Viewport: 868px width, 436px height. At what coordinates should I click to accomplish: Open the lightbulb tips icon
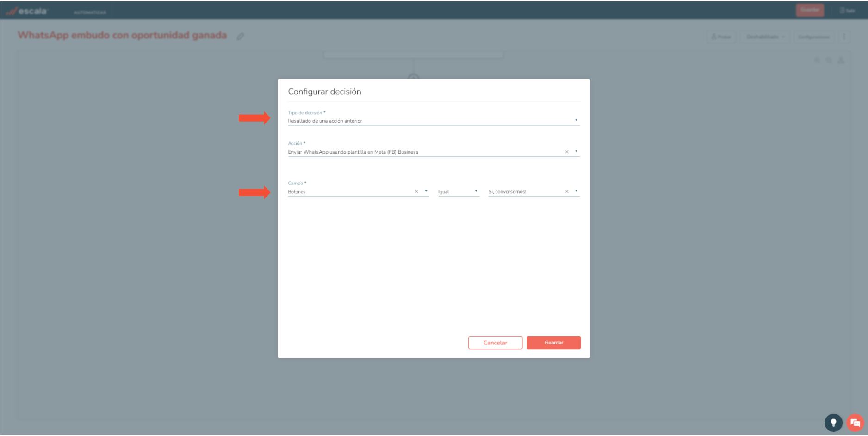(833, 423)
